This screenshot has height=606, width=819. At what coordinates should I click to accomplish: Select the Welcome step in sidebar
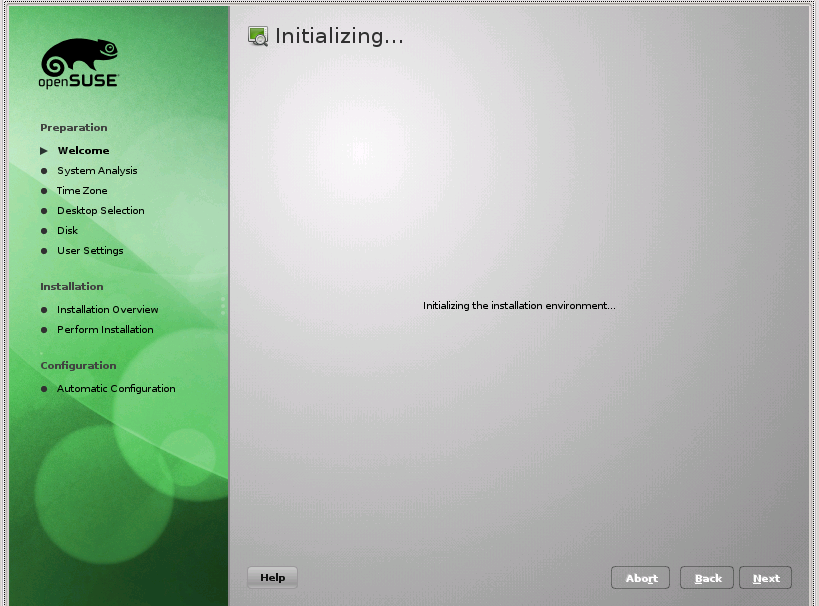coord(83,150)
